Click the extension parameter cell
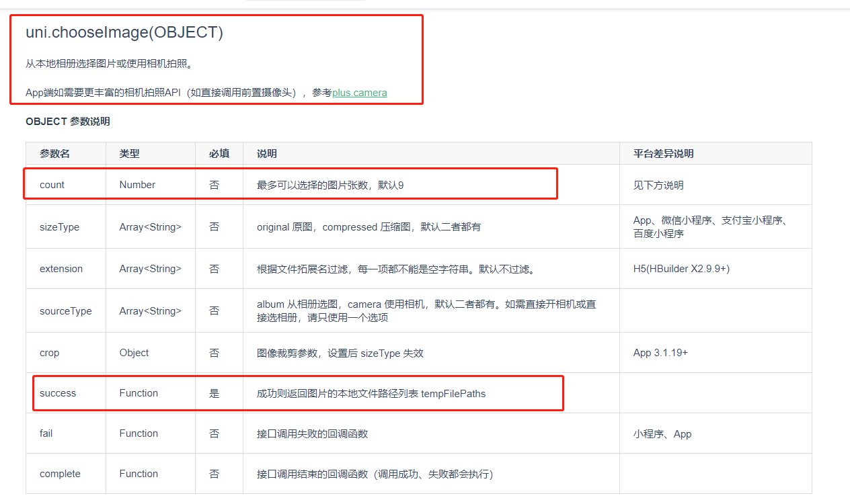Screen dimensions: 850x504 [x=61, y=268]
